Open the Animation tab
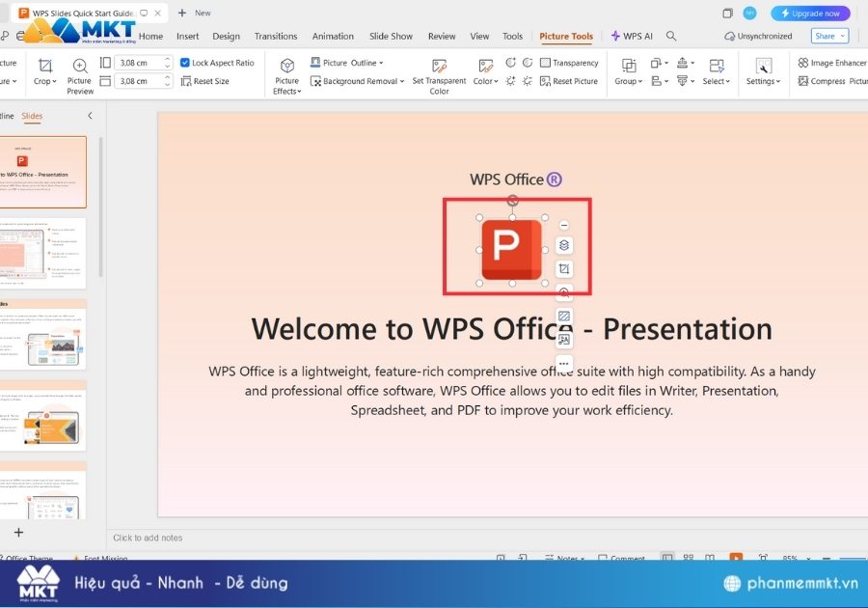Screen dimensions: 868x608 pos(333,36)
